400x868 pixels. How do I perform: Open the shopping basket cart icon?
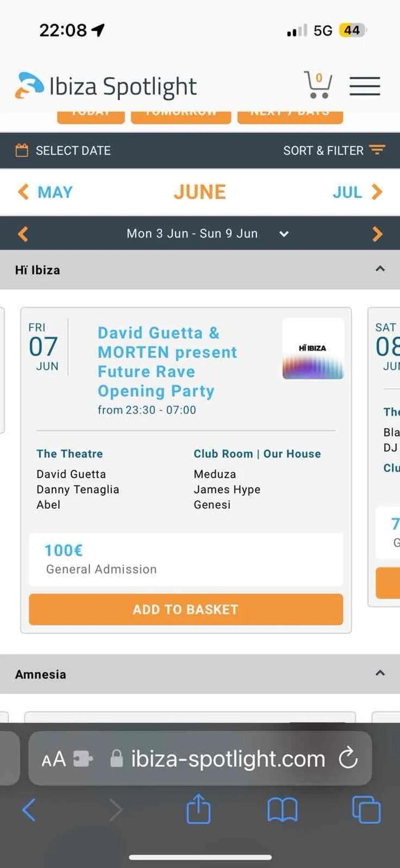point(318,85)
